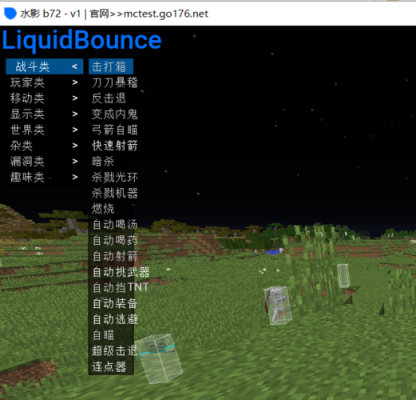Expand the 移动类 category arrow
This screenshot has height=400, width=416.
75,98
